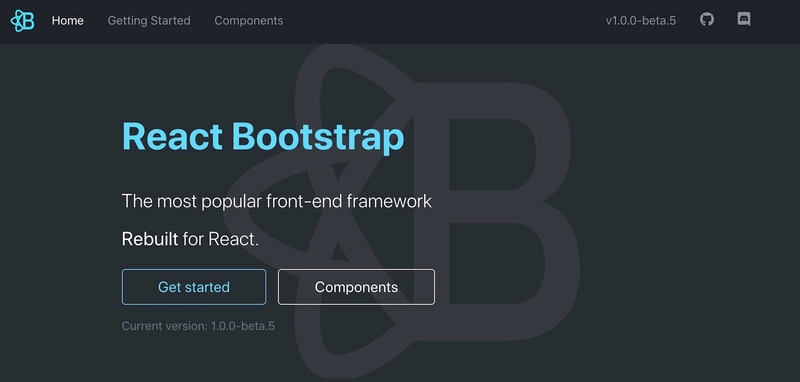Open the Discord chat icon

pyautogui.click(x=744, y=20)
